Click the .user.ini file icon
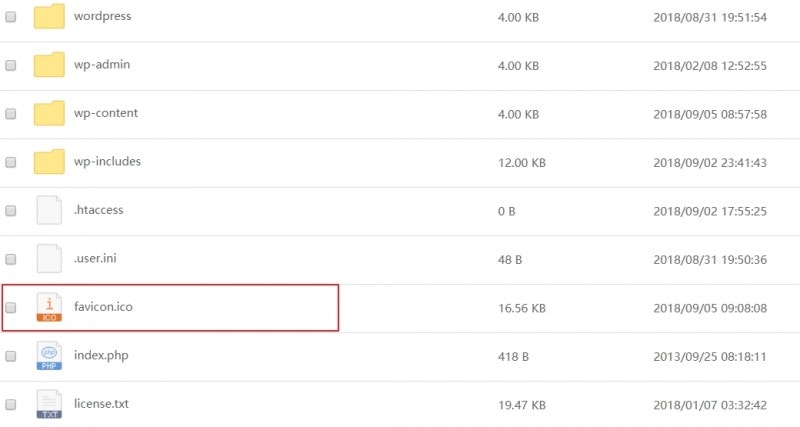 point(49,259)
